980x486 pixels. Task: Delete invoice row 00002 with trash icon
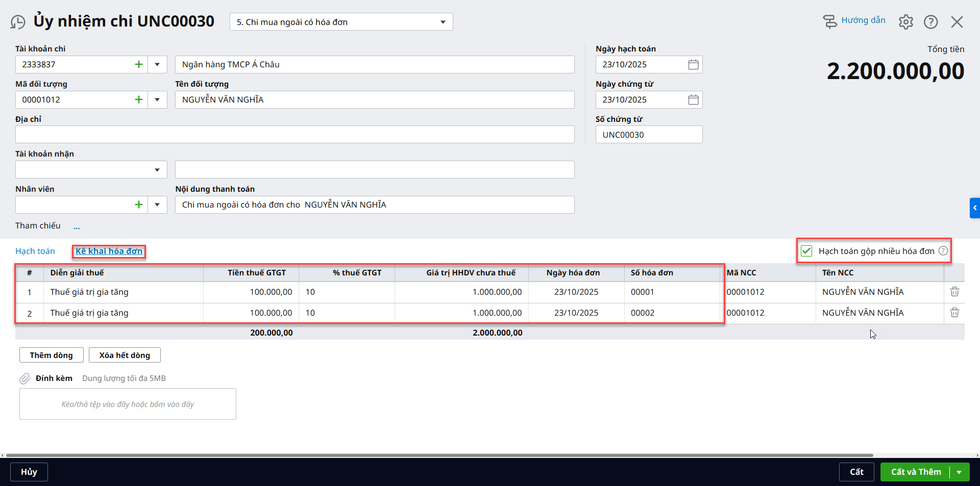[954, 313]
